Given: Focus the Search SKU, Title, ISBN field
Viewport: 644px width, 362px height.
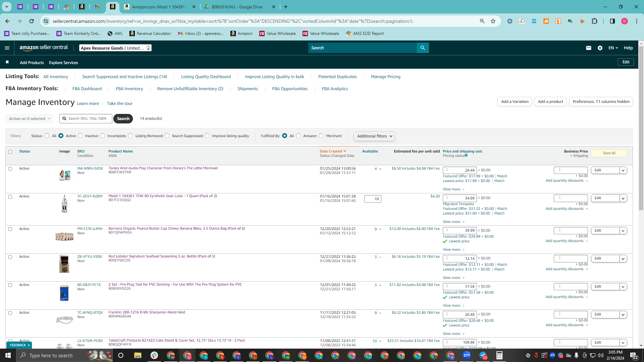Looking at the screenshot, I should coord(86,119).
